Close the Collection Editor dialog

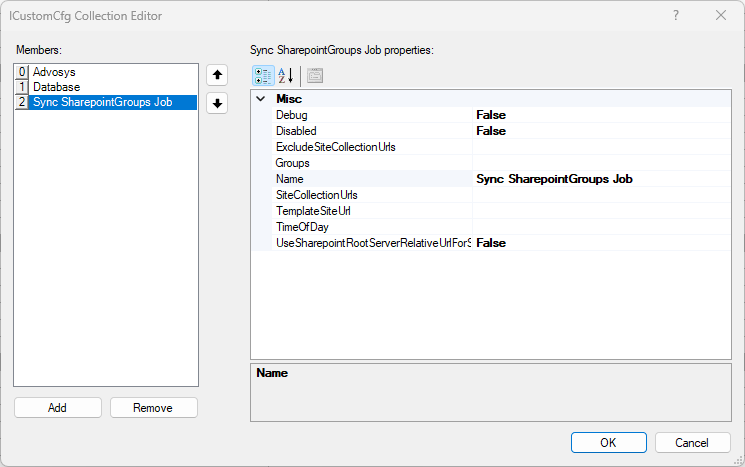click(721, 16)
